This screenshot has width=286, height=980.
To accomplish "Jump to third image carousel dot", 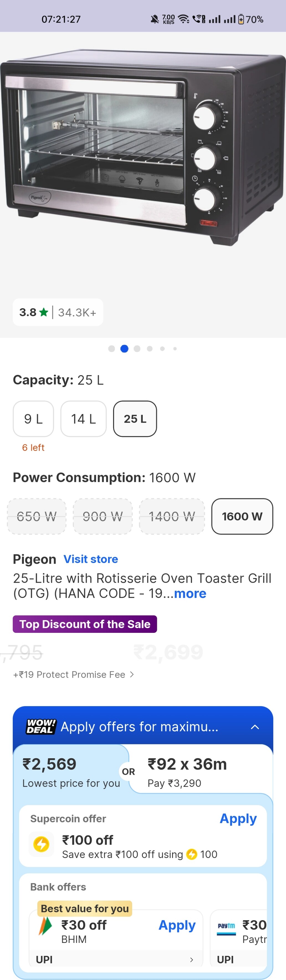I will pos(137,349).
